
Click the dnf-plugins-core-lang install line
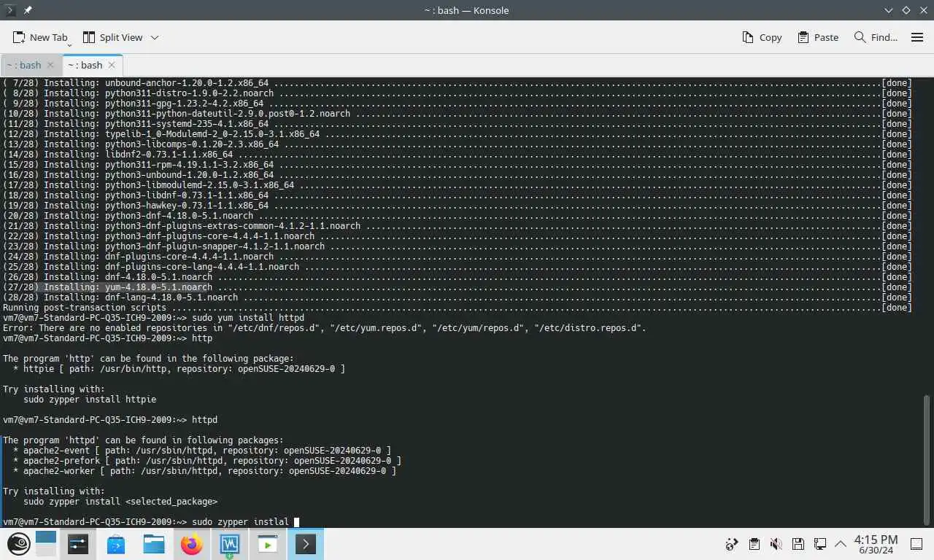click(x=458, y=267)
